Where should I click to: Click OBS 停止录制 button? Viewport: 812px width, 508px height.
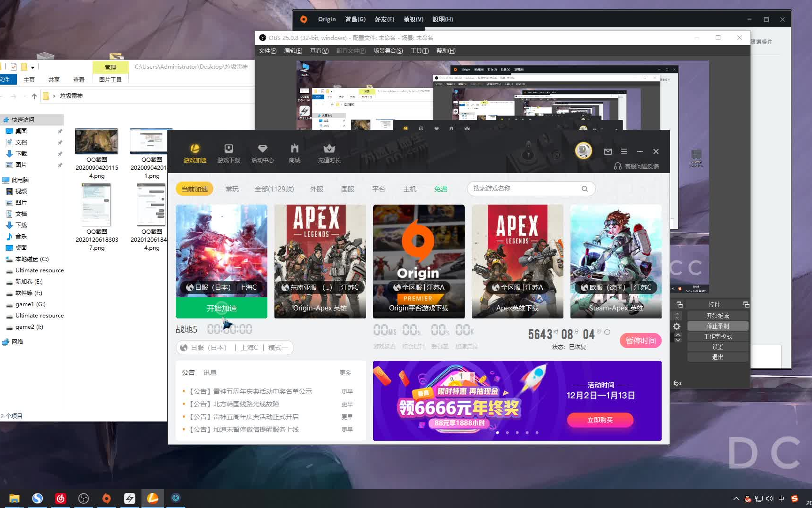point(718,326)
